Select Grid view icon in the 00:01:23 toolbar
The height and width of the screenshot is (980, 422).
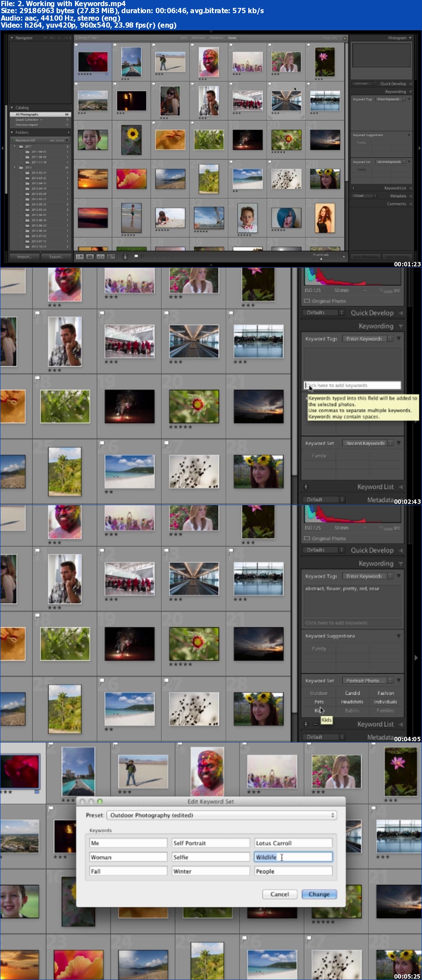pyautogui.click(x=79, y=257)
